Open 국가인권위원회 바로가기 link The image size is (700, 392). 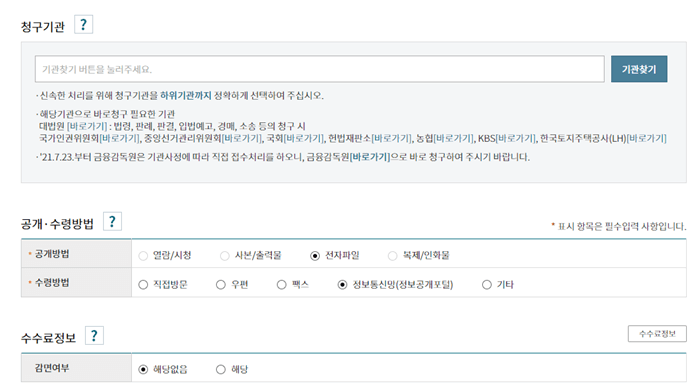point(120,138)
